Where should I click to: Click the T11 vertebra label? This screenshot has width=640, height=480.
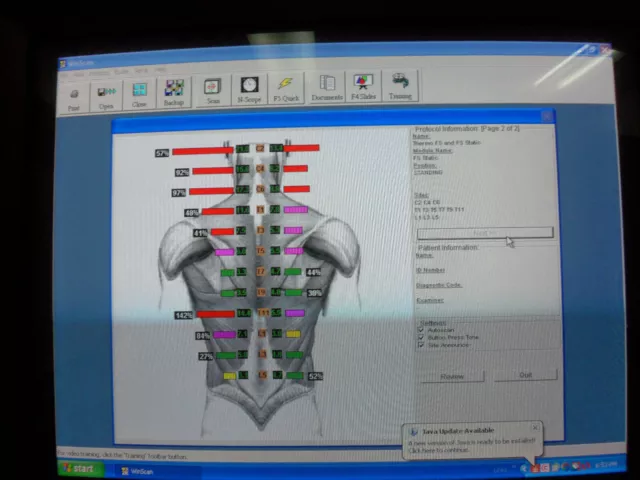pos(263,313)
